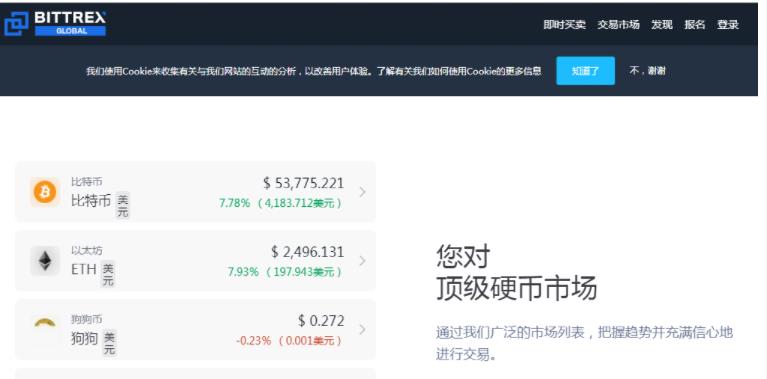Click the 报名 sign-up link
The height and width of the screenshot is (379, 767).
point(695,25)
